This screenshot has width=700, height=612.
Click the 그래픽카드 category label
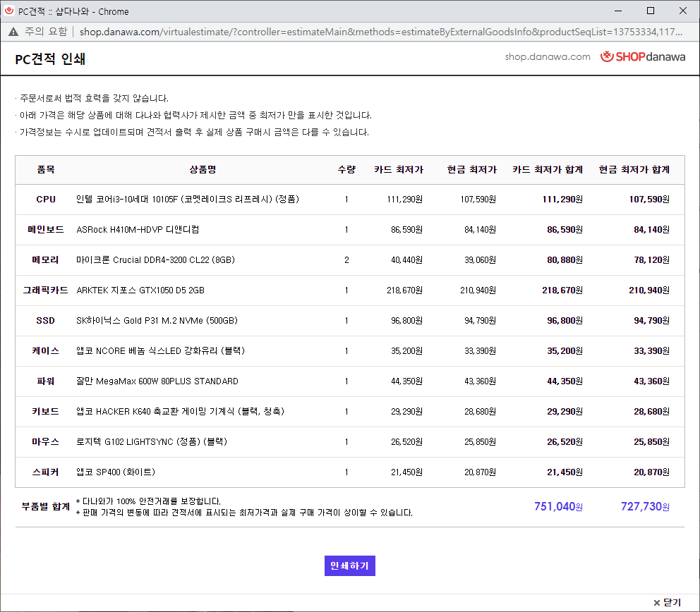click(x=46, y=290)
